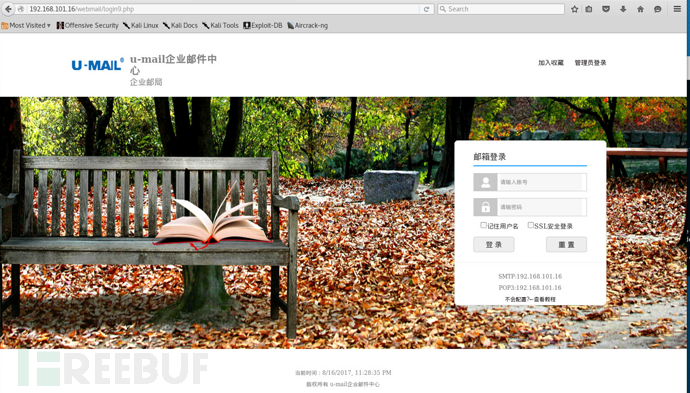Image resolution: width=690 pixels, height=393 pixels.
Task: Click the 重置 reset button
Action: coord(566,245)
